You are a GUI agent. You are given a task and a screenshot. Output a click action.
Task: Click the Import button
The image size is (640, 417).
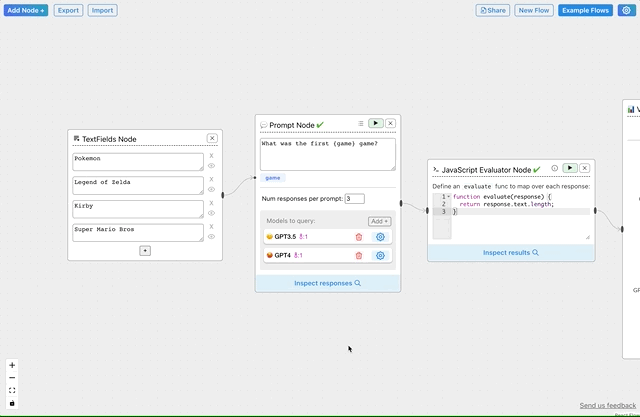coord(102,10)
